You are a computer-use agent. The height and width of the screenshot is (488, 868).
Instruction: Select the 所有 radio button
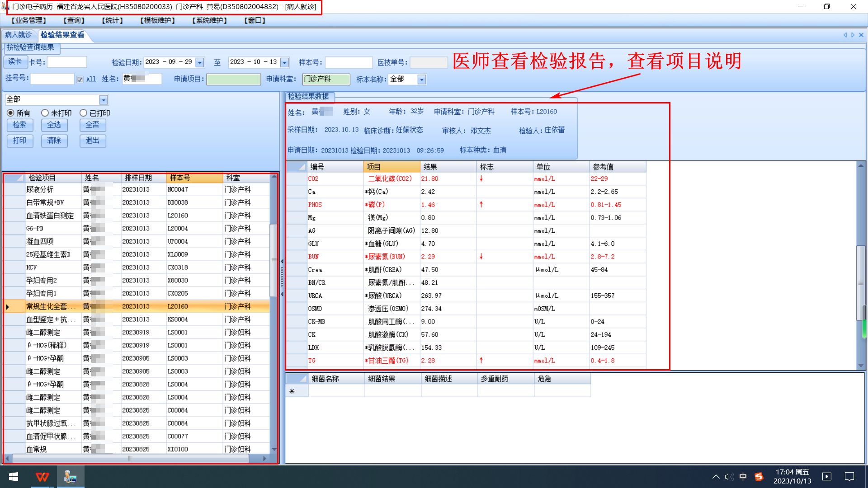coord(10,113)
